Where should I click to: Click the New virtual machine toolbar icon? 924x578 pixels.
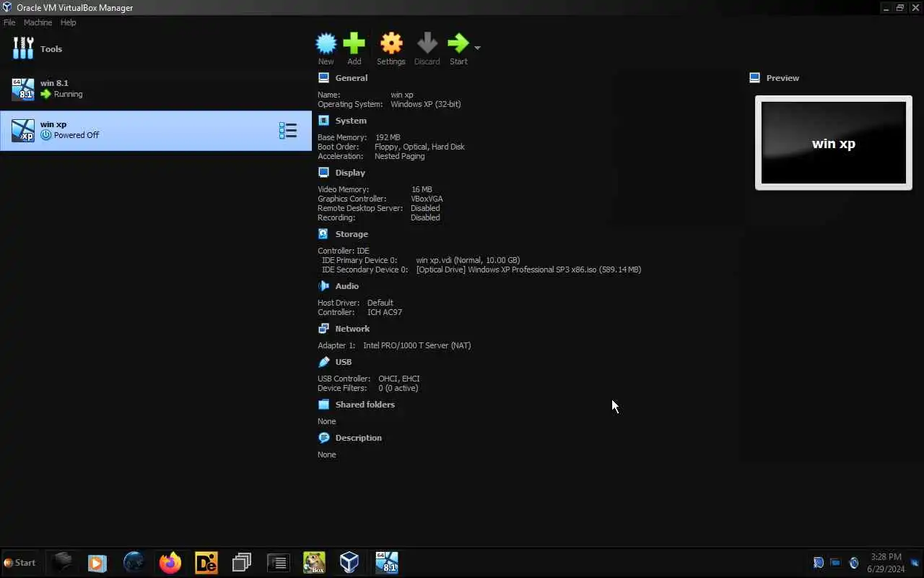tap(326, 44)
